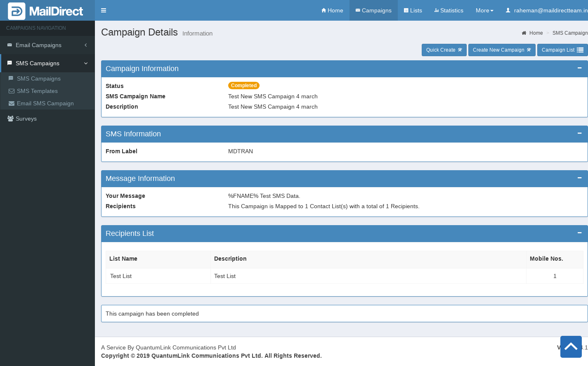Click the Email SMS Campaign envelope icon

[x=12, y=103]
